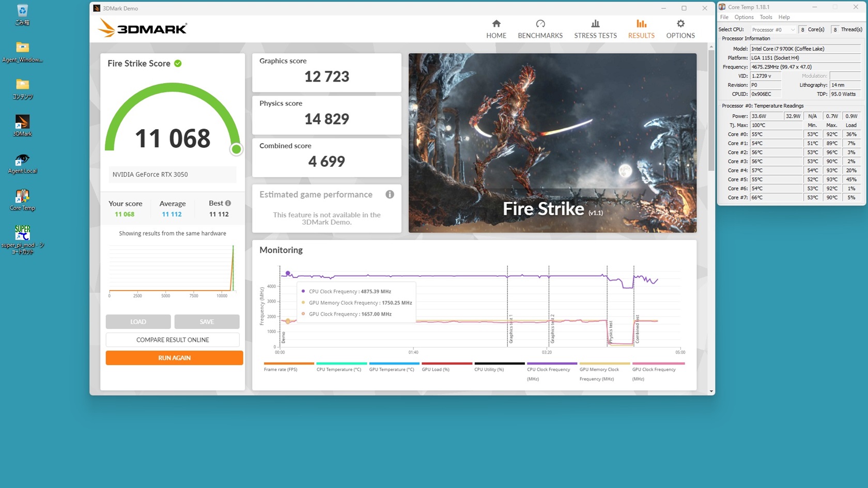Image resolution: width=868 pixels, height=488 pixels.
Task: Click the info icon beside Estimated game performance
Action: click(390, 195)
